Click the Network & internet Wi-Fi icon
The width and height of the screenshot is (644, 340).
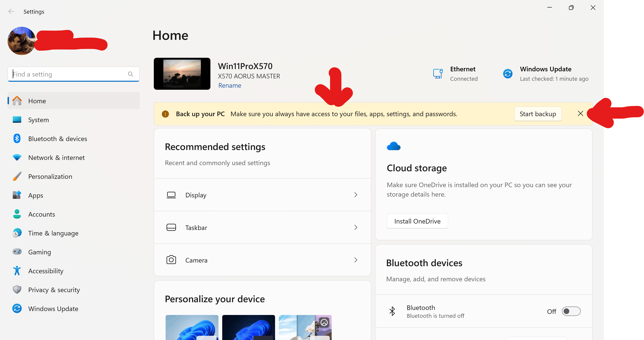tap(17, 158)
